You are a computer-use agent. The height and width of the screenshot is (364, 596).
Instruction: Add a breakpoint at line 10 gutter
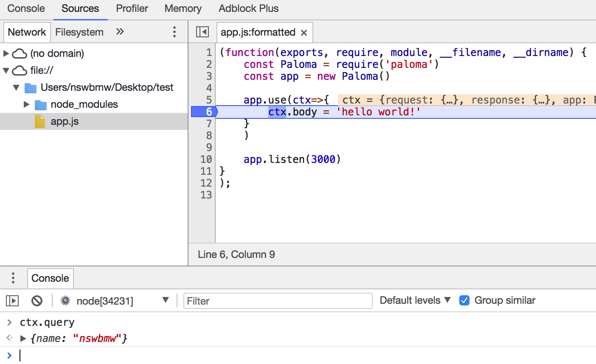206,159
